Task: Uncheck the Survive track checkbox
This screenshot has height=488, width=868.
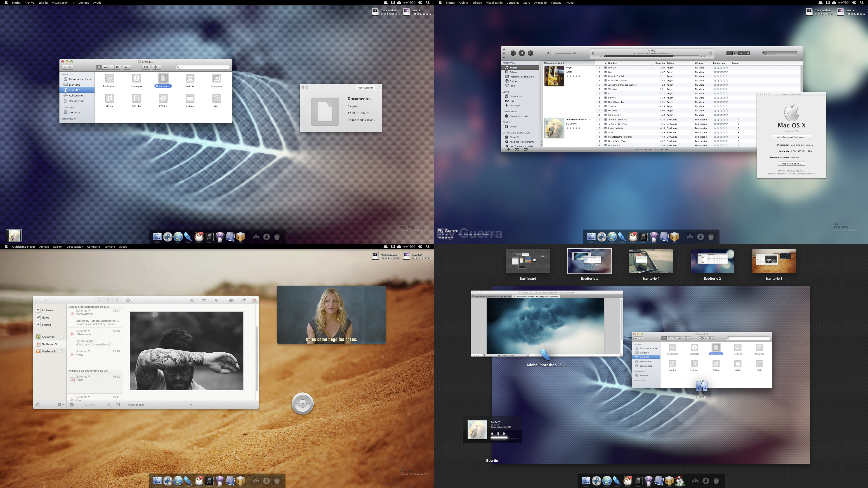Action: tap(606, 98)
